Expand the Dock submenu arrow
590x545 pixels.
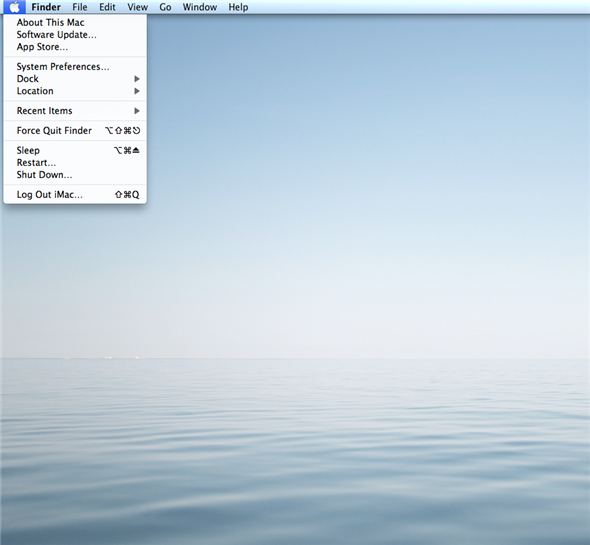(137, 79)
